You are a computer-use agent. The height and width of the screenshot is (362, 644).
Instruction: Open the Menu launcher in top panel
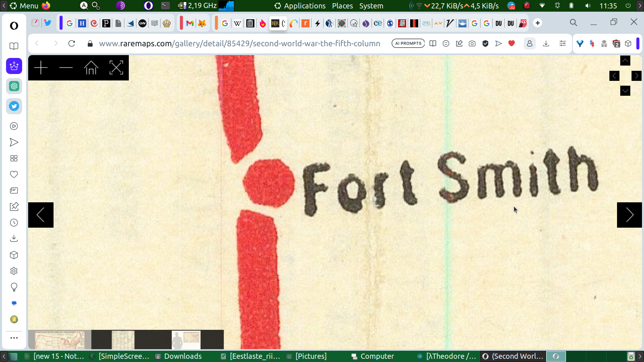click(25, 6)
